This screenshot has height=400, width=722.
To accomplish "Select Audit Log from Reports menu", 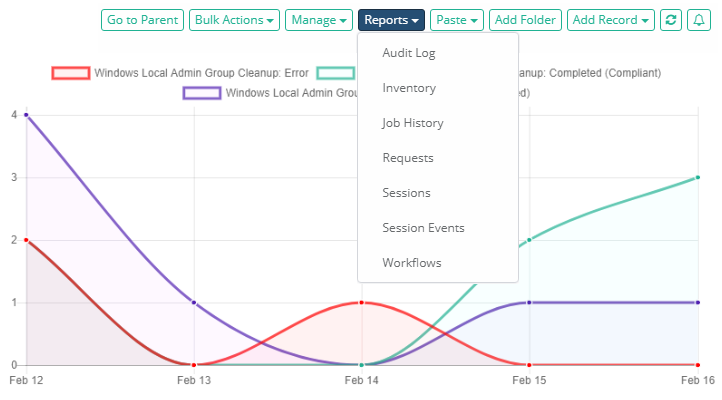I will [x=409, y=53].
